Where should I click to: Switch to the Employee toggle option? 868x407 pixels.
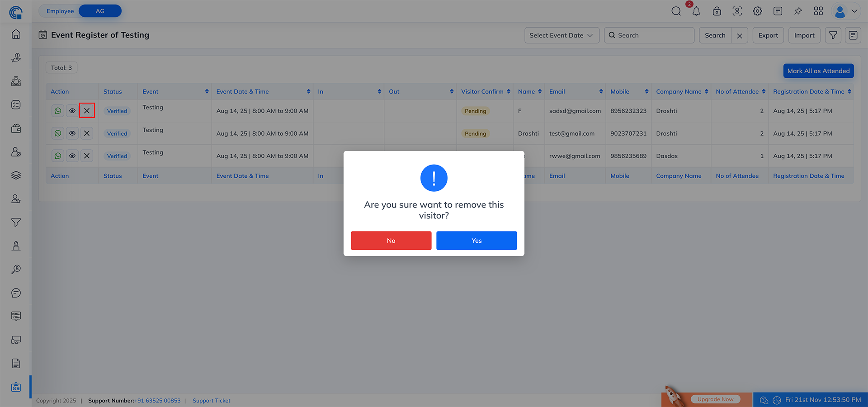pyautogui.click(x=60, y=11)
